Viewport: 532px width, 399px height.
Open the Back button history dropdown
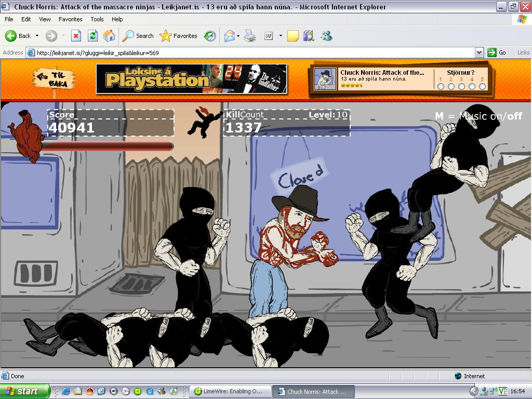click(x=37, y=36)
